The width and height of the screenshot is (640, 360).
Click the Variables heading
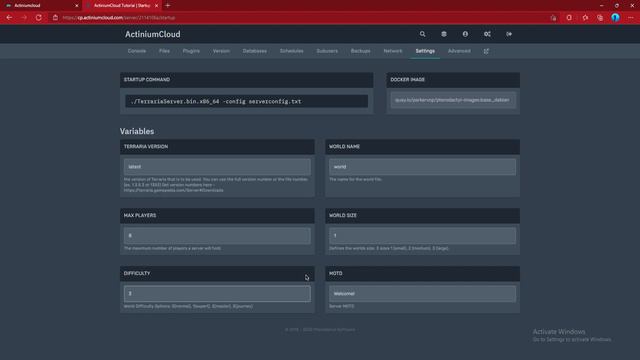pyautogui.click(x=137, y=131)
